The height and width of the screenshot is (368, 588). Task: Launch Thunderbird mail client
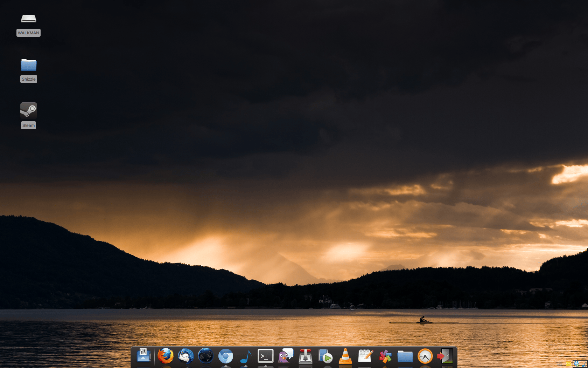(185, 356)
